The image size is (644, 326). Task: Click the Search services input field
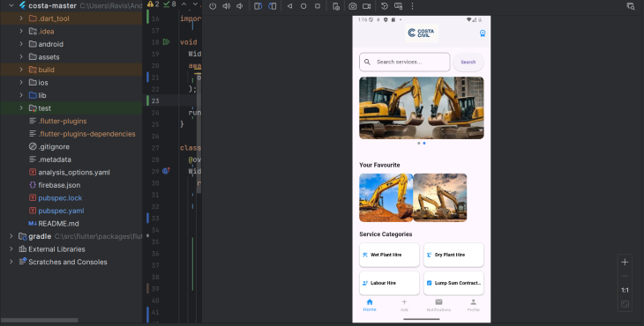click(405, 62)
